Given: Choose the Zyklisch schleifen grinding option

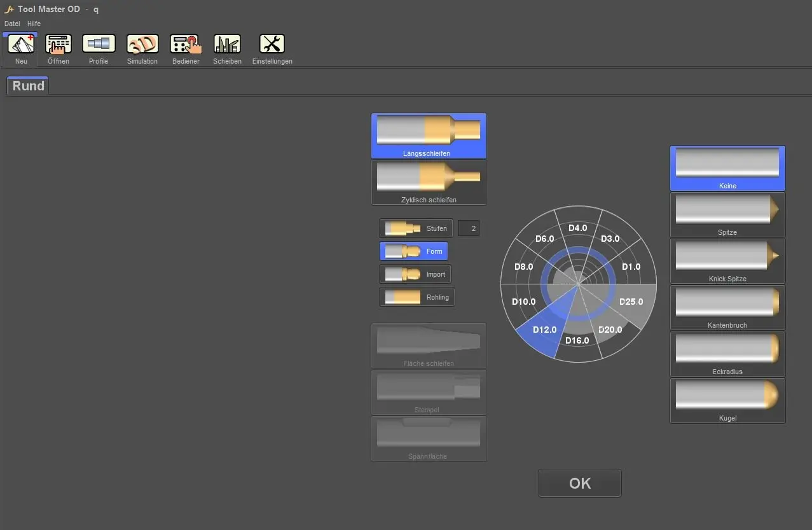Looking at the screenshot, I should pos(429,182).
